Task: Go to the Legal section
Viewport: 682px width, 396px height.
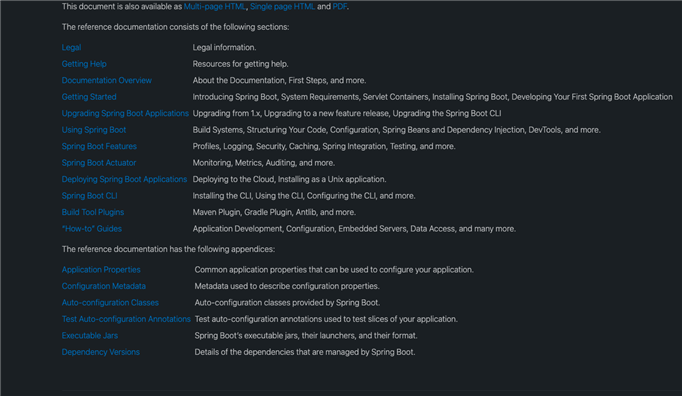Action: 71,47
